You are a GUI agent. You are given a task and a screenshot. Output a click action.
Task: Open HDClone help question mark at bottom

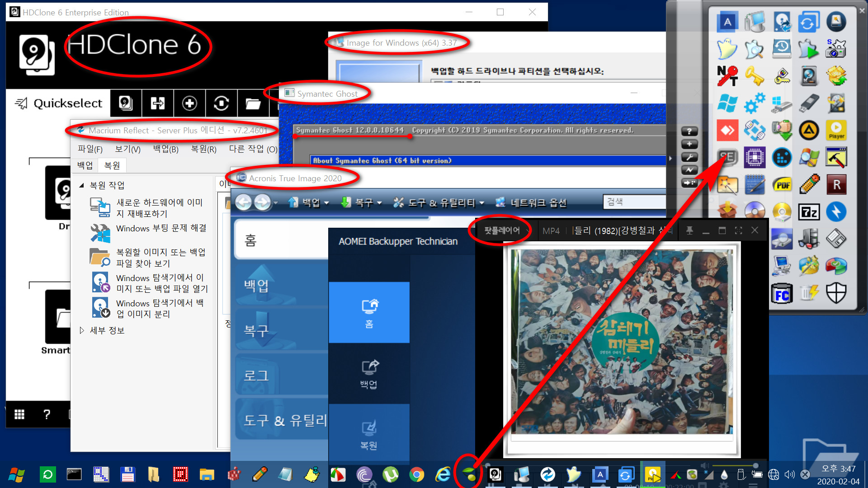coord(47,414)
